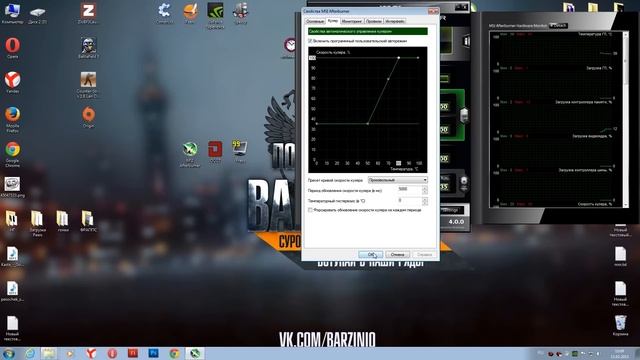Image resolution: width=640 pixels, height=360 pixels.
Task: Open the fan speed curve preset dropdown
Action: pyautogui.click(x=398, y=180)
